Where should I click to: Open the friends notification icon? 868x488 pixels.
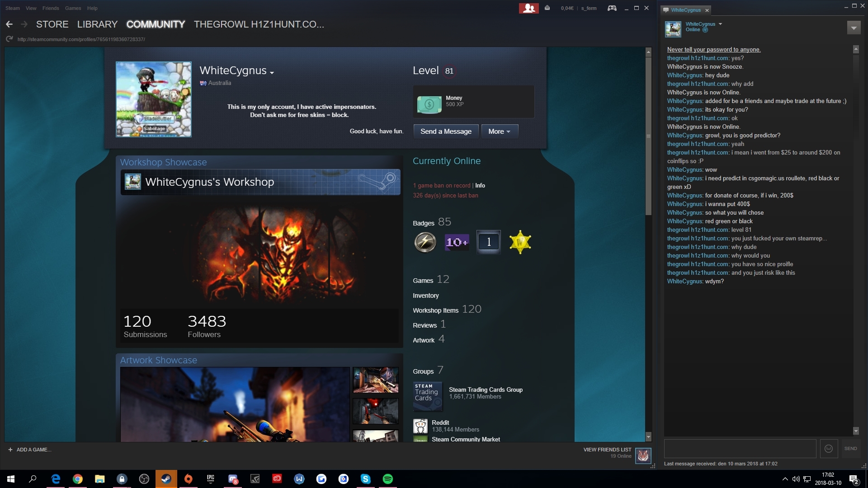(x=528, y=8)
